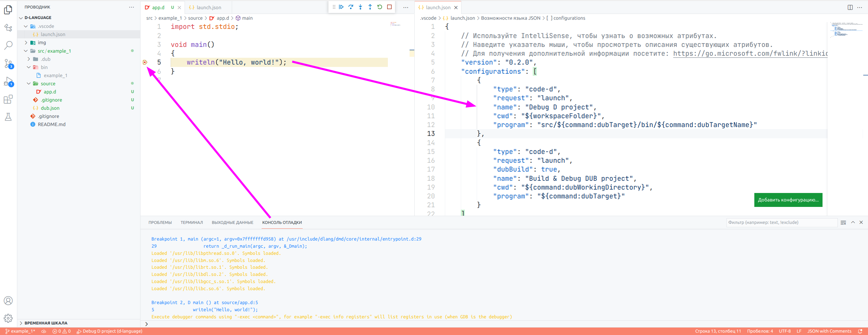The width and height of the screenshot is (868, 335).
Task: Expand the .dub folder
Action: pyautogui.click(x=29, y=59)
